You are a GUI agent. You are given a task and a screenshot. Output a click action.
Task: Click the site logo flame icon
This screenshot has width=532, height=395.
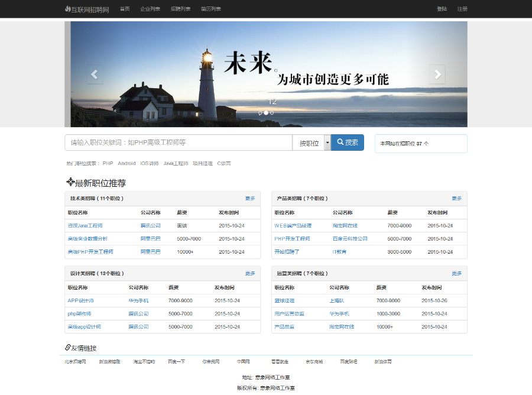coord(68,9)
